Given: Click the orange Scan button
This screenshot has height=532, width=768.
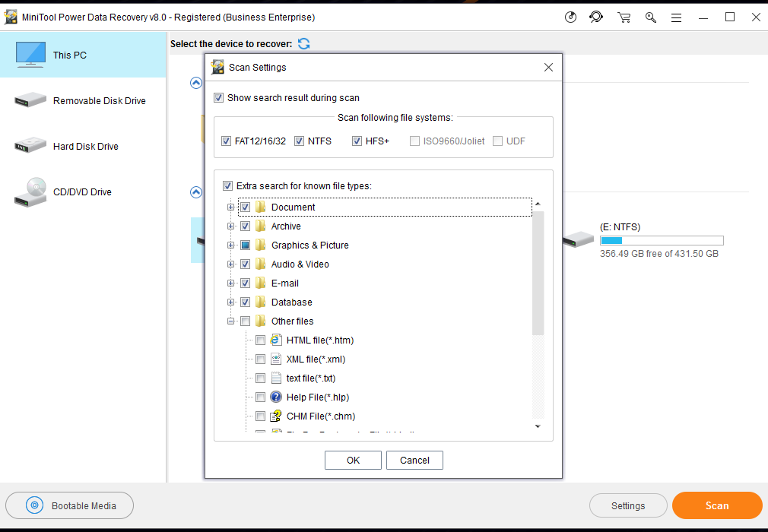Looking at the screenshot, I should (717, 505).
